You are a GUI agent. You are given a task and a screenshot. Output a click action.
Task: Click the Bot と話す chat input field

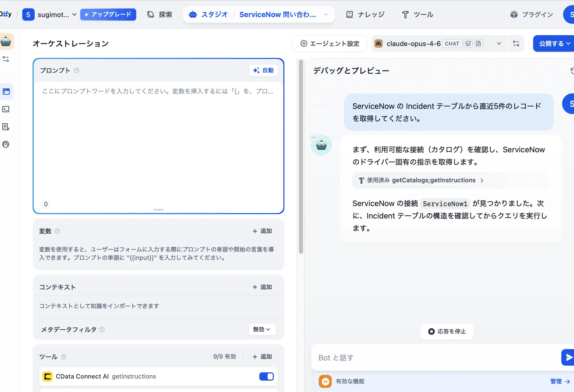pos(414,358)
